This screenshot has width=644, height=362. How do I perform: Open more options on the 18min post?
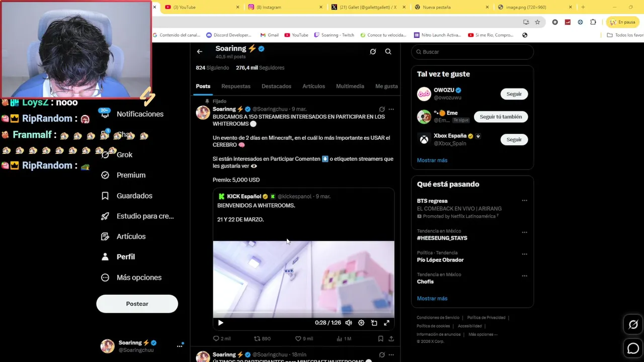point(391,355)
